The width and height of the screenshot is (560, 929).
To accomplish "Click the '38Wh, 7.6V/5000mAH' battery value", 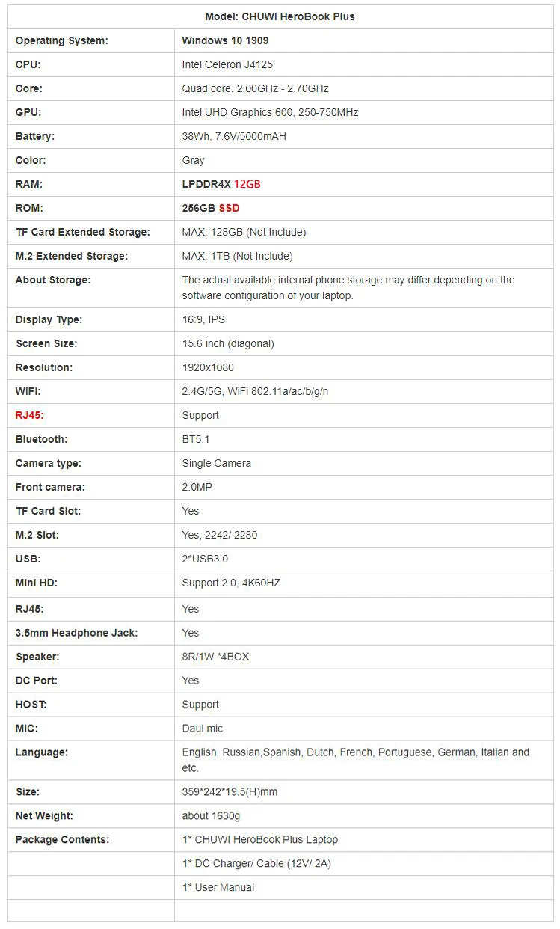I will 234,136.
